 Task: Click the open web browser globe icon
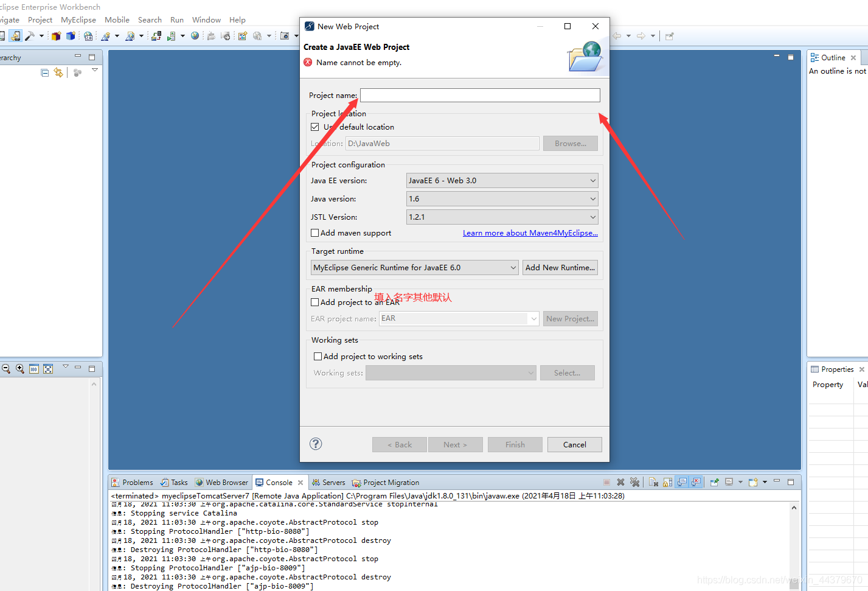point(195,36)
